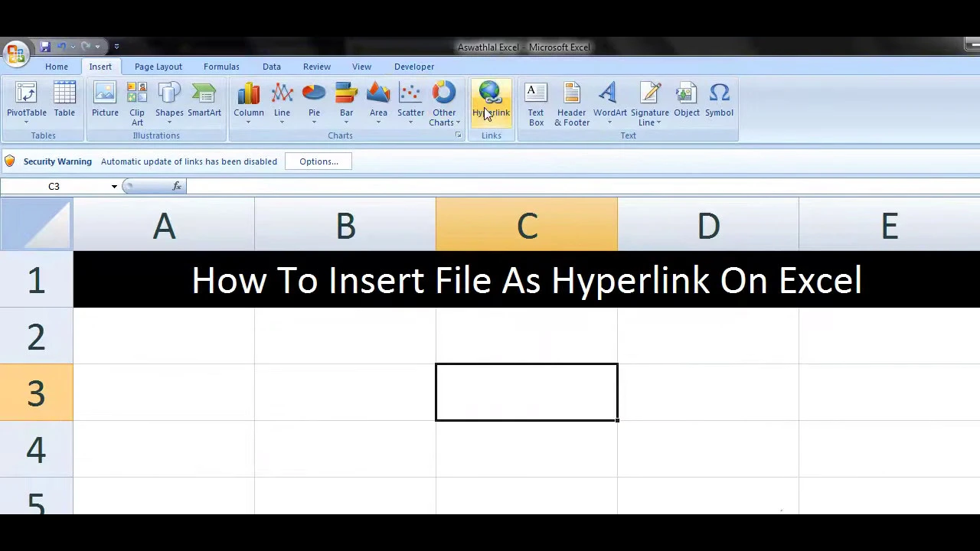
Task: Undo last action in Quick Access Toolbar
Action: 61,47
